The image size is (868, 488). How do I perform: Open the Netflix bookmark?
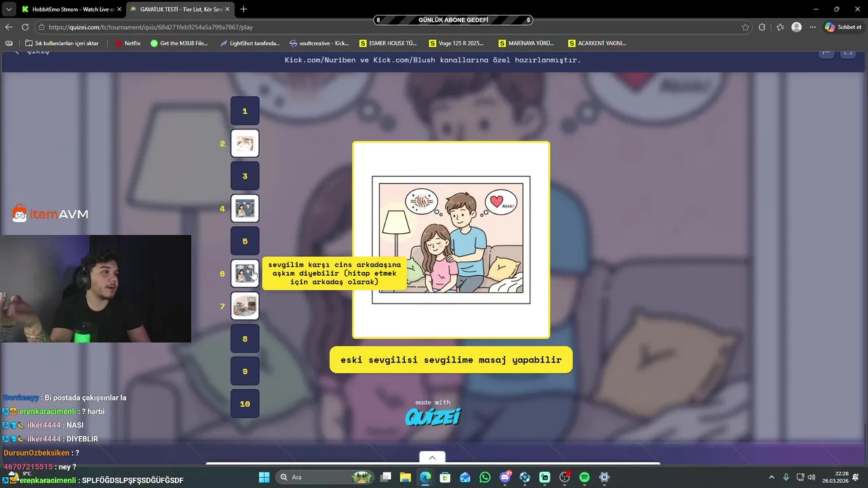[127, 43]
